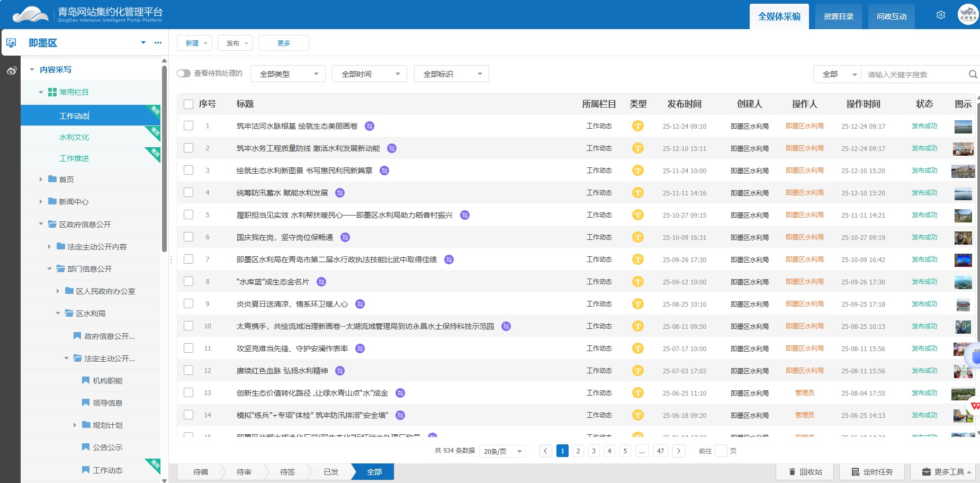Select the 待审 status tab
Screen dimensions: 980x483
coord(244,472)
